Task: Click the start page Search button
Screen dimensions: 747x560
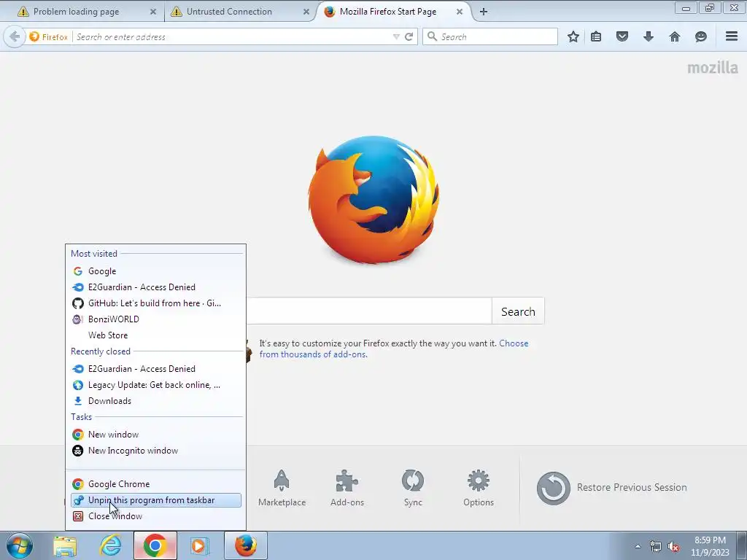Action: coord(518,311)
